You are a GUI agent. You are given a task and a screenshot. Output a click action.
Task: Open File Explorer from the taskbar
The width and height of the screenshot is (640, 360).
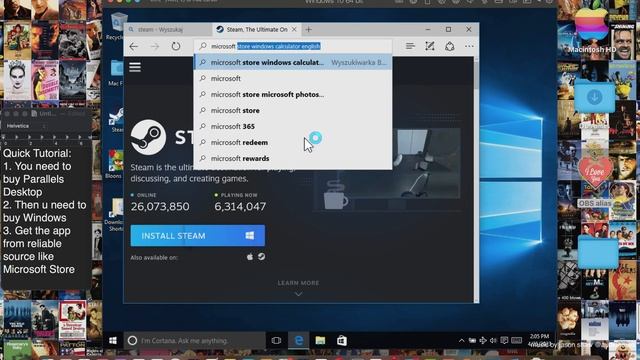click(320, 340)
